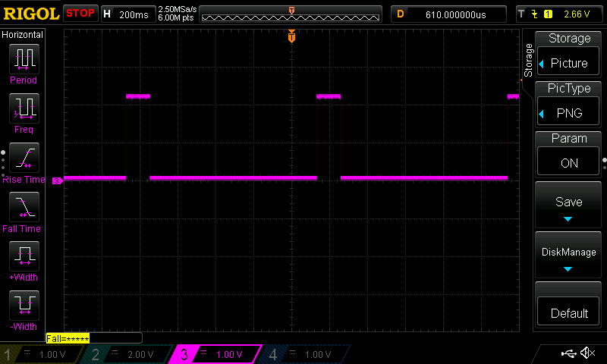Open the PicType PNG selector
Screen dimensions: 607x364
pyautogui.click(x=568, y=112)
